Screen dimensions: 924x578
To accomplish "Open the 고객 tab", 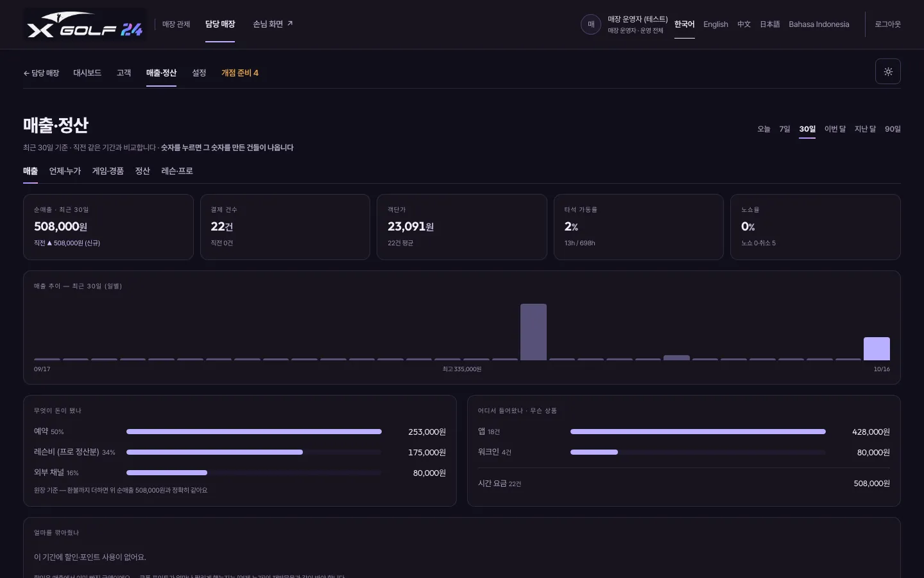I will (x=124, y=73).
